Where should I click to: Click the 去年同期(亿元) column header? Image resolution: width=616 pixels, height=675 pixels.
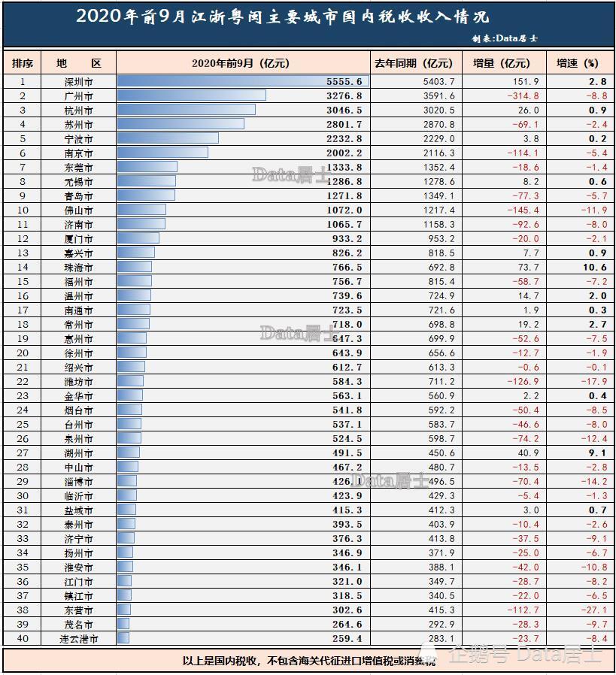pos(416,63)
